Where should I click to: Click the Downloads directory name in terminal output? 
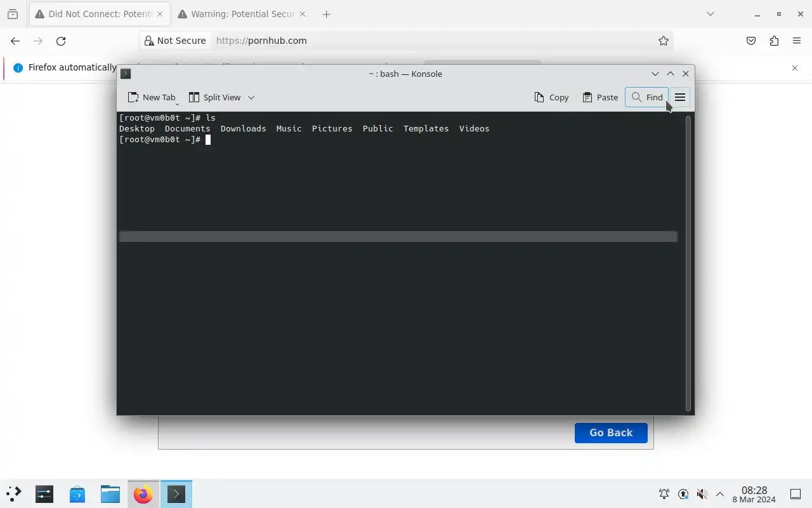[244, 128]
